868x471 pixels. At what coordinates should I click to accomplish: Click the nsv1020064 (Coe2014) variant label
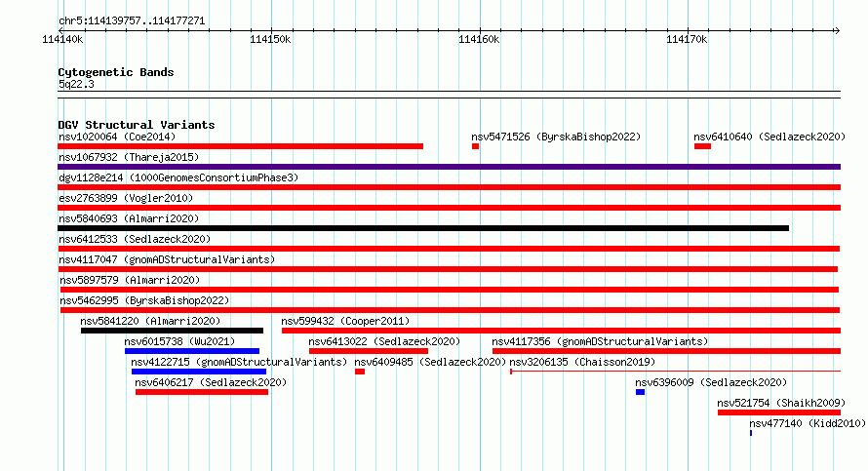point(117,137)
